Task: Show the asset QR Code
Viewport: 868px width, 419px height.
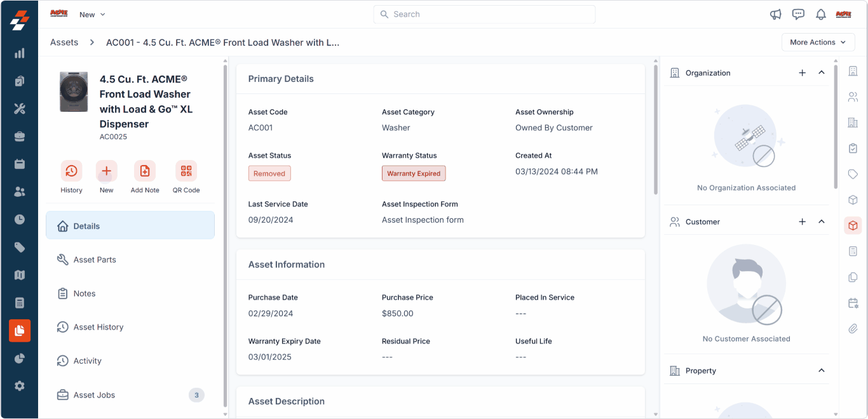Action: (186, 171)
